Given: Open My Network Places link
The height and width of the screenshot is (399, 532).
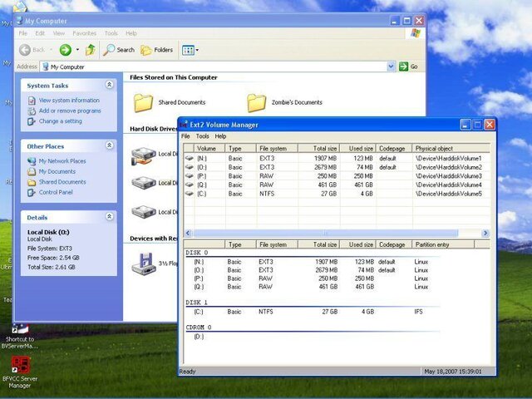Looking at the screenshot, I should (x=62, y=160).
